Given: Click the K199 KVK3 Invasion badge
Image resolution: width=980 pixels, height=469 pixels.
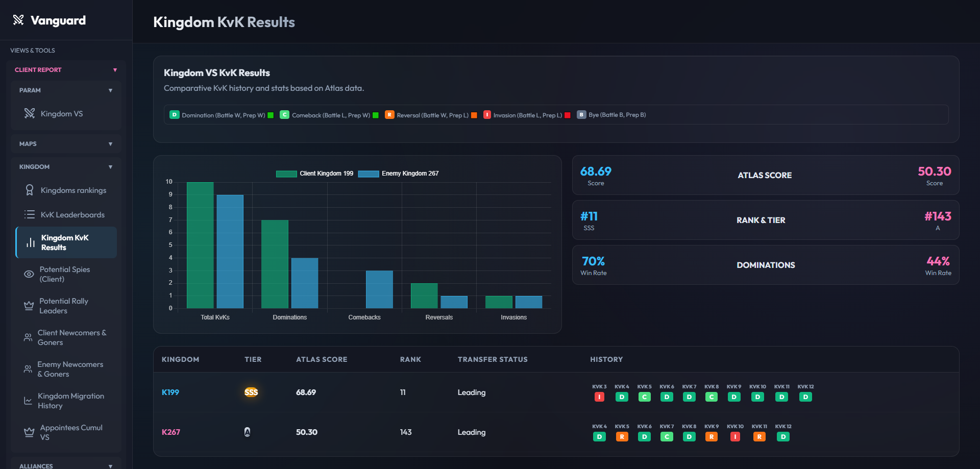Looking at the screenshot, I should [599, 397].
